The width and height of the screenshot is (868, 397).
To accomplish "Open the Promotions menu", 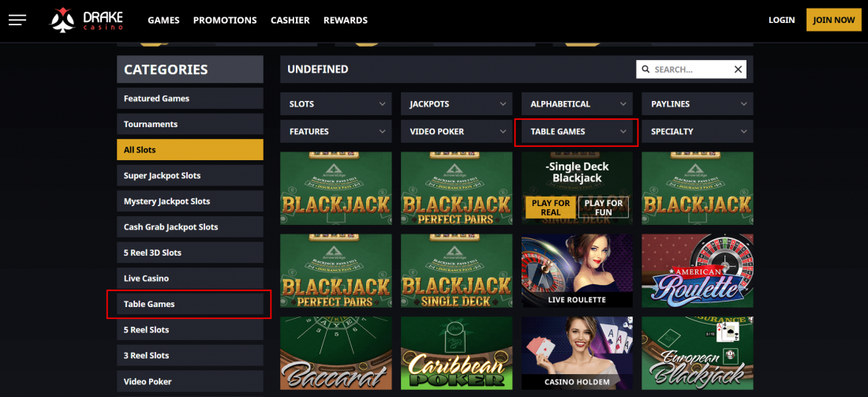I will [225, 20].
